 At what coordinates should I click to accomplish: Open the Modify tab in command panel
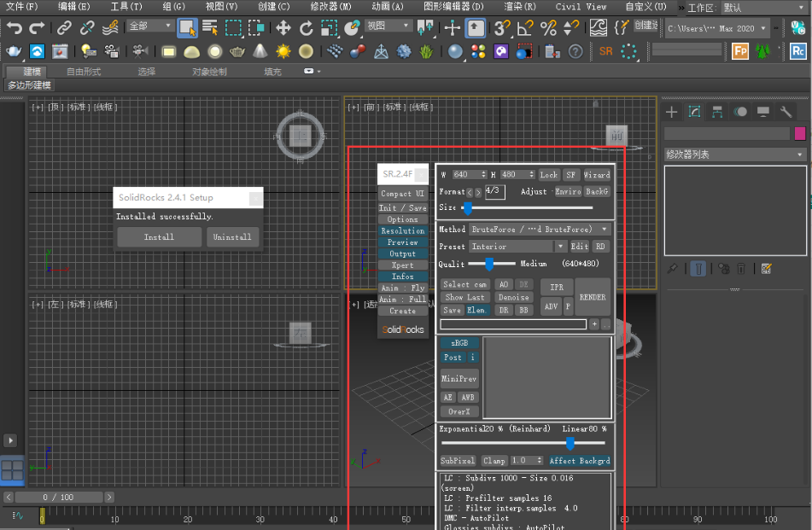[694, 111]
